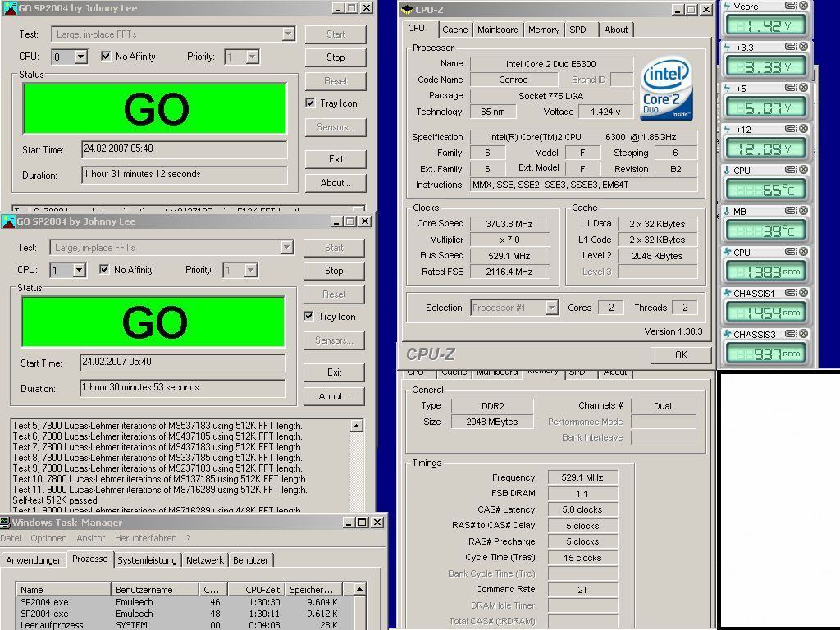Image resolution: width=840 pixels, height=630 pixels.
Task: Click the dock icon on the +12 widget
Action: click(x=791, y=129)
